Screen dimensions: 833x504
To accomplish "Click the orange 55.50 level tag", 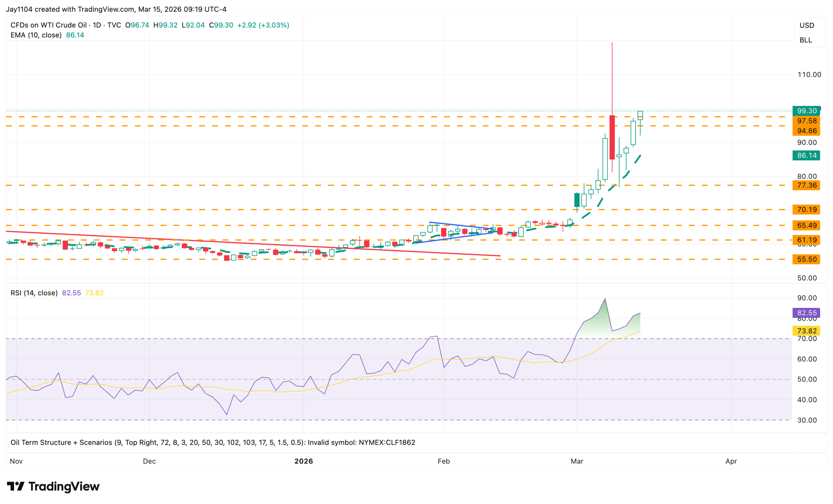I will coord(806,259).
